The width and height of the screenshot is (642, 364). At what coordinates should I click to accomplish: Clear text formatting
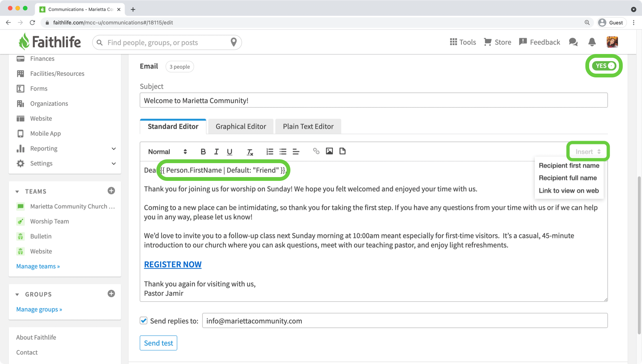click(x=250, y=152)
